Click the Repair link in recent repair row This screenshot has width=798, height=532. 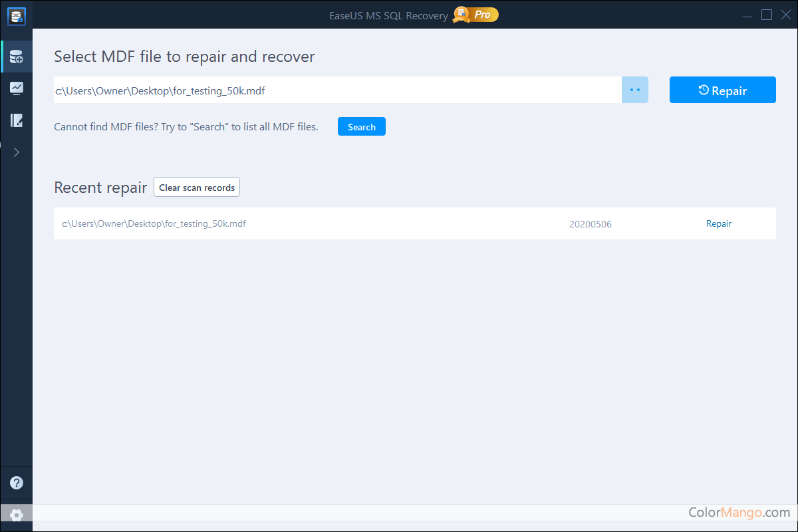(719, 224)
